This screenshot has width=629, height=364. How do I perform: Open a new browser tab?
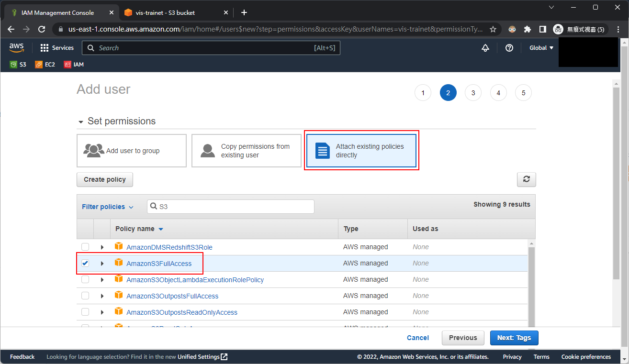pyautogui.click(x=244, y=12)
